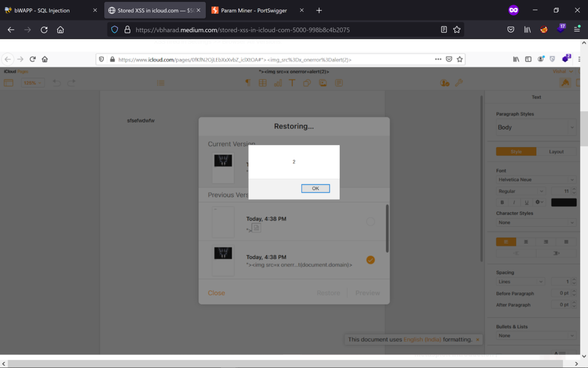Select the Layout tab in Text panel

[556, 152]
